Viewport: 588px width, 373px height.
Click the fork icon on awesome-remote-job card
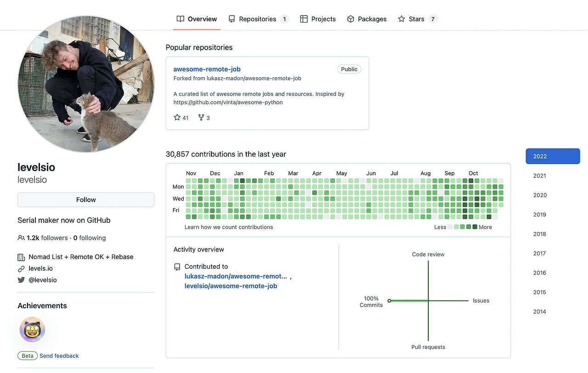[x=201, y=118]
